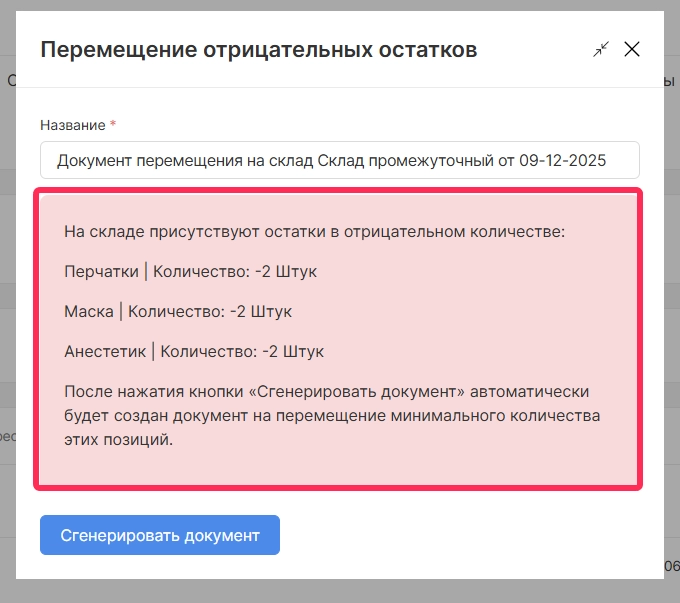Viewport: 680px width, 603px height.
Task: Click the date 09-12-2025 in the name field
Action: (563, 160)
